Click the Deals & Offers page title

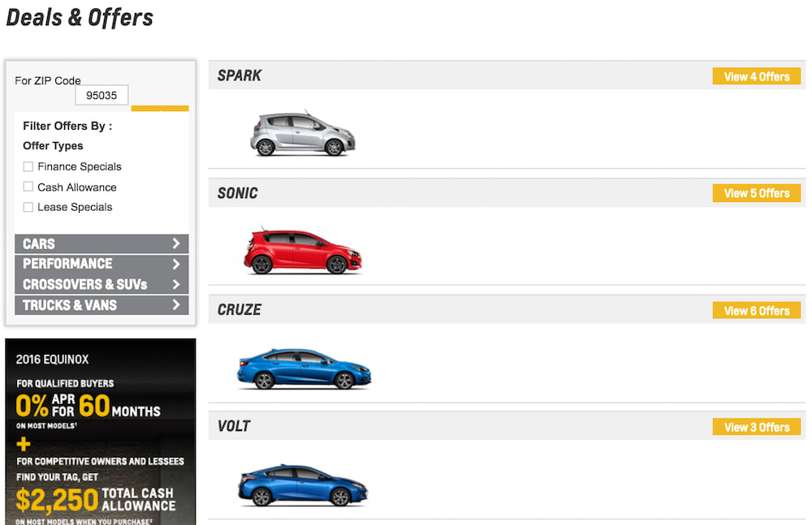(x=80, y=18)
